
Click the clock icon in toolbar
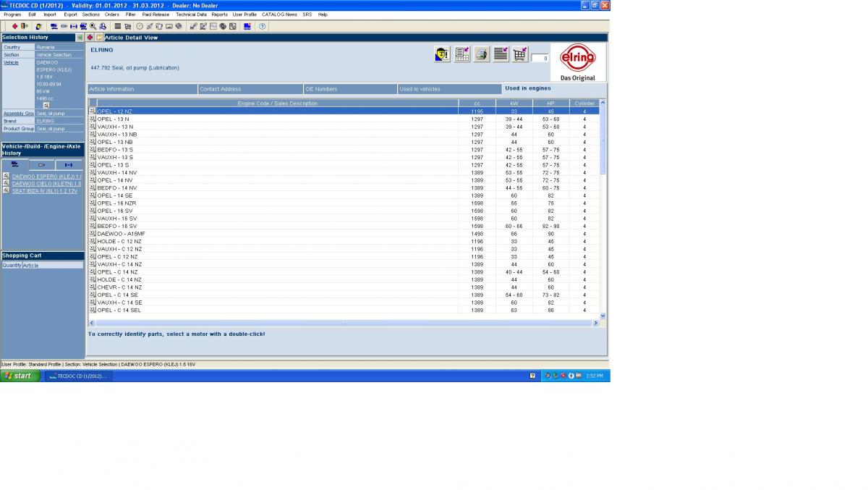[140, 26]
